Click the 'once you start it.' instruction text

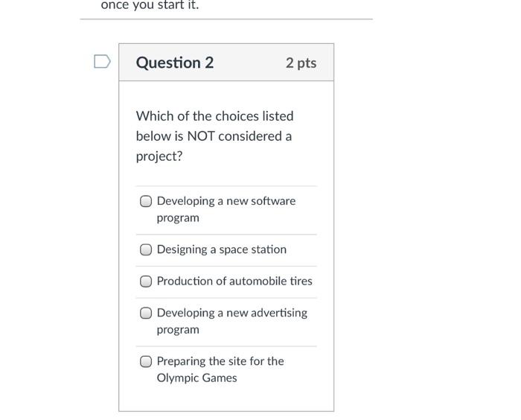coord(150,5)
